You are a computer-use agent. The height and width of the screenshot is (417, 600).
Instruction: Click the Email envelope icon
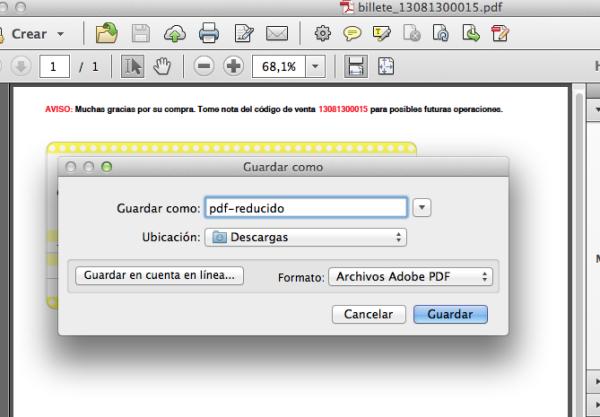[x=277, y=34]
